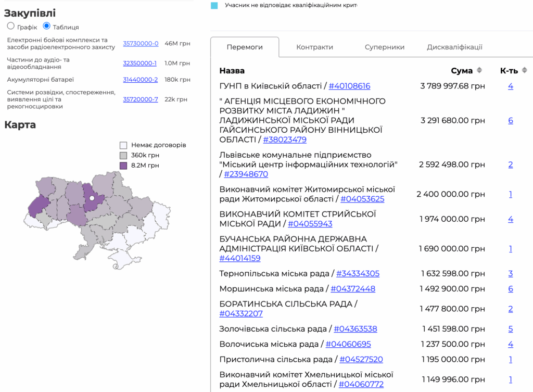The width and height of the screenshot is (533, 392).
Task: Select the Перемоги tab
Action: point(245,47)
